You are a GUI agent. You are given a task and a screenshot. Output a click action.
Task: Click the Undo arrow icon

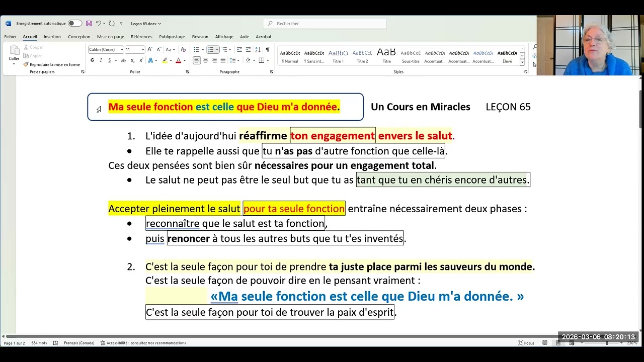click(99, 23)
